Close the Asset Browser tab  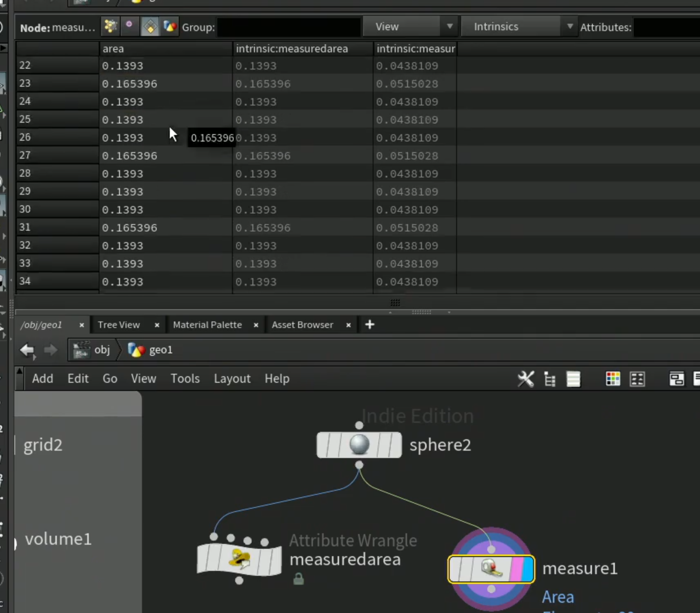(x=348, y=325)
